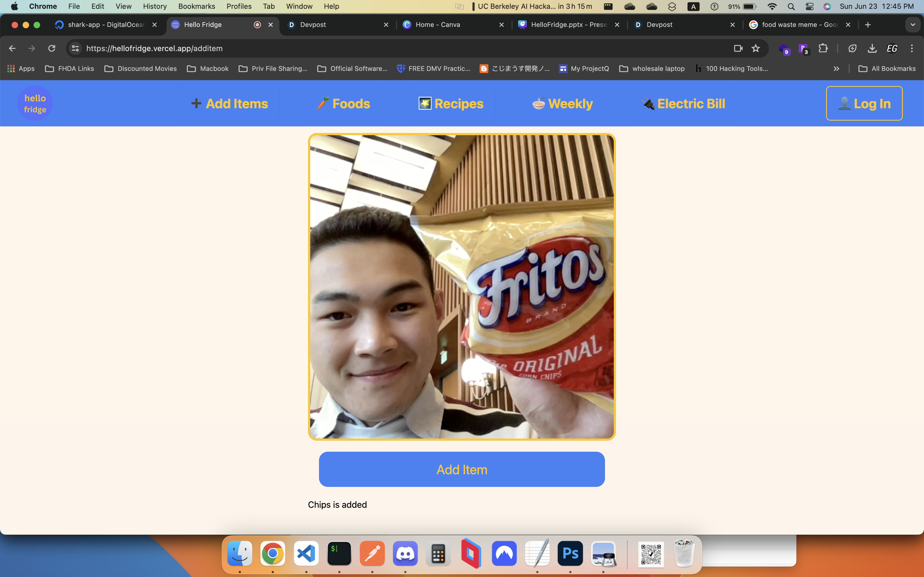Open the Bookmarks menu
This screenshot has width=924, height=577.
(x=196, y=7)
